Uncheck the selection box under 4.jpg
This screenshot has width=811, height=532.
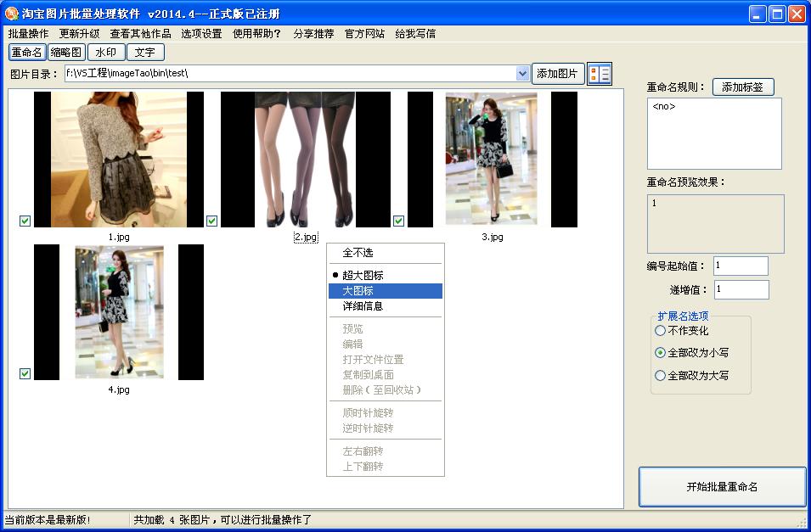pyautogui.click(x=25, y=373)
